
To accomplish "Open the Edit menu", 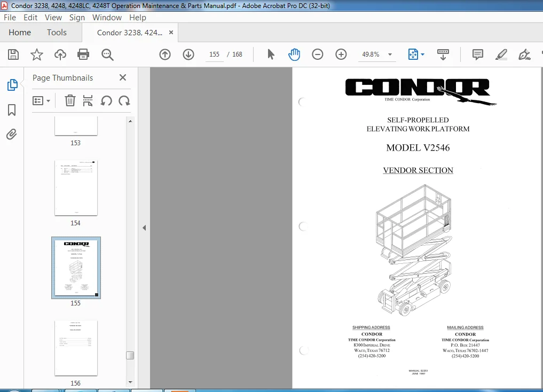I will tap(30, 17).
